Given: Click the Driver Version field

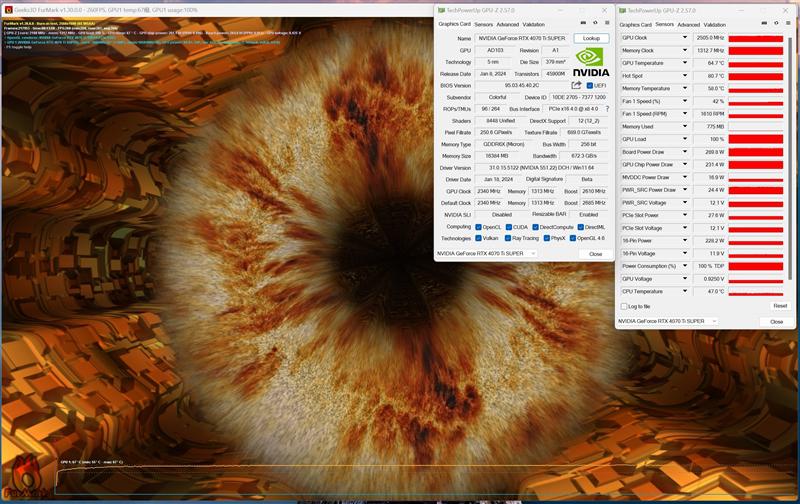Looking at the screenshot, I should 542,168.
